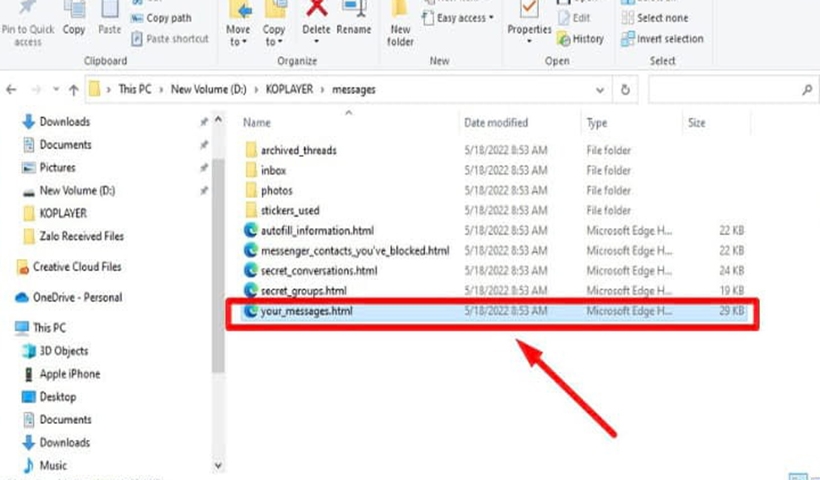The image size is (820, 480).
Task: Expand the address bar history dropdown
Action: coord(600,90)
